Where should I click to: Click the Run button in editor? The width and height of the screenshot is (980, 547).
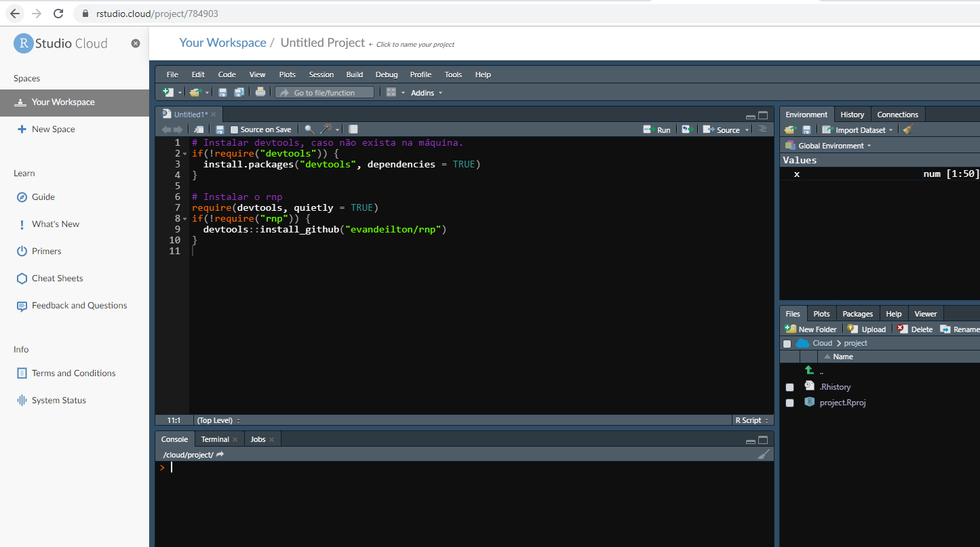click(x=656, y=129)
